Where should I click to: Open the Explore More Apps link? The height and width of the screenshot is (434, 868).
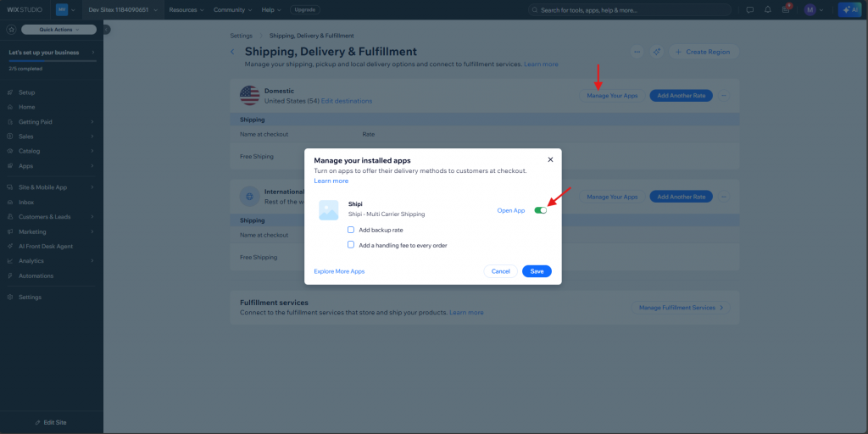[339, 271]
